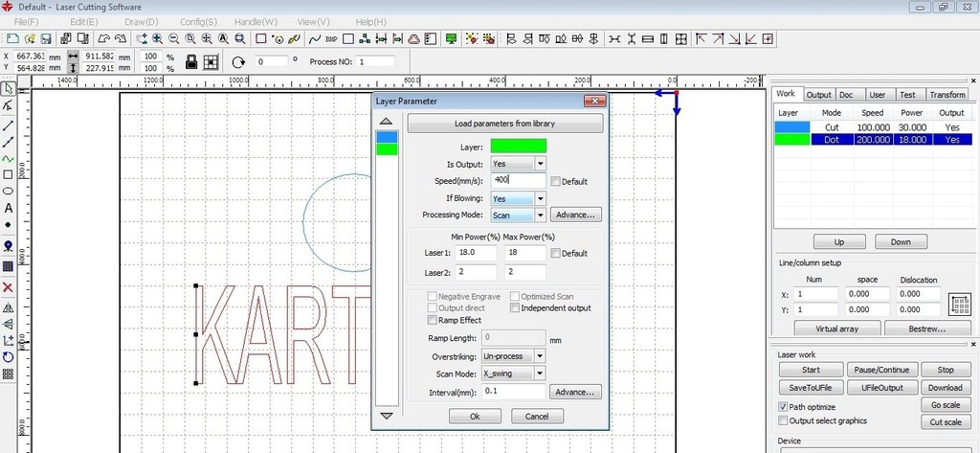Select the Text tool in left toolbar

coord(9,208)
